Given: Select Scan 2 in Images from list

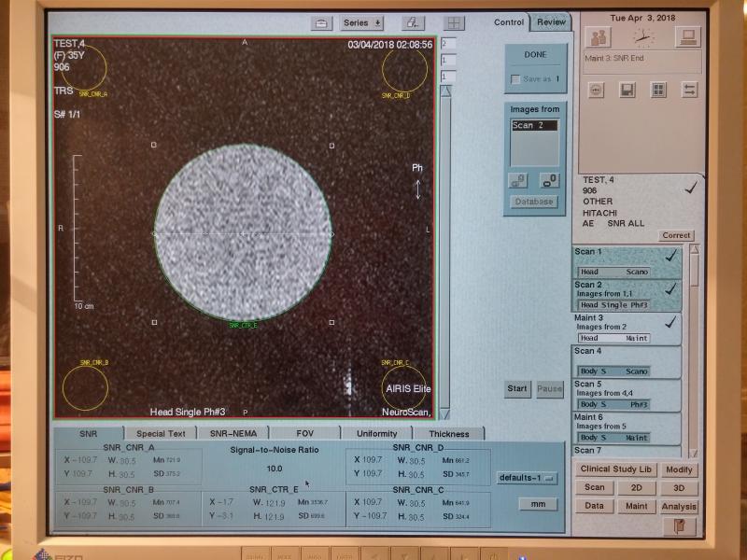Looking at the screenshot, I should (534, 125).
